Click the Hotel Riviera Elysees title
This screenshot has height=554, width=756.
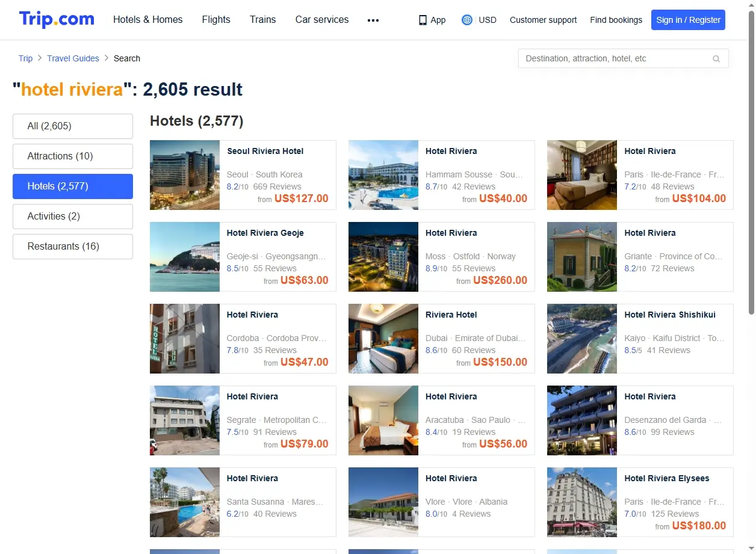[667, 478]
